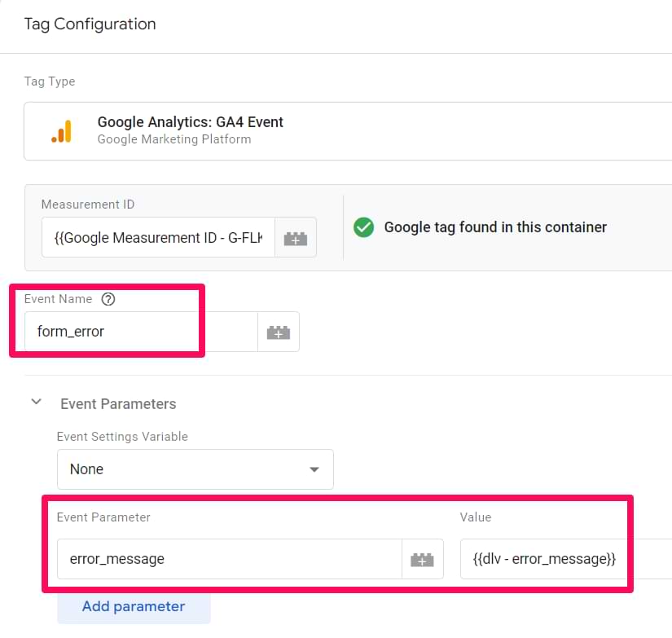Open variable picker beside error_message parameter
Image resolution: width=672 pixels, height=638 pixels.
[422, 559]
